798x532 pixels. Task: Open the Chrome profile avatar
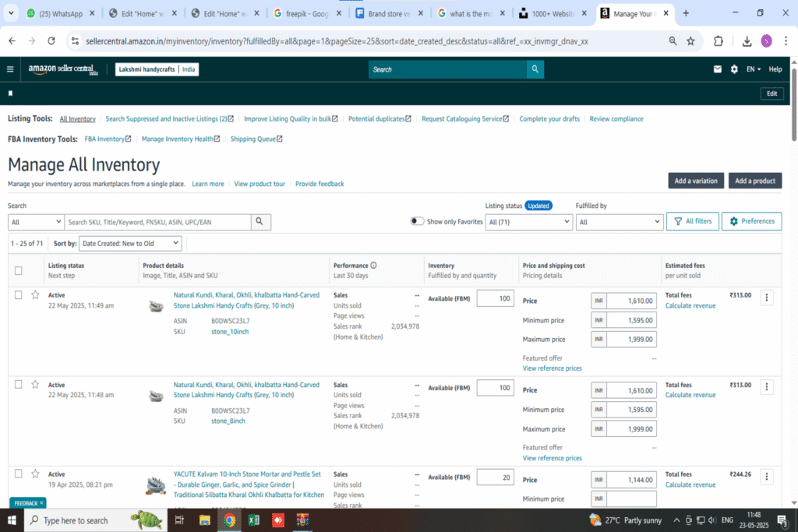click(767, 41)
